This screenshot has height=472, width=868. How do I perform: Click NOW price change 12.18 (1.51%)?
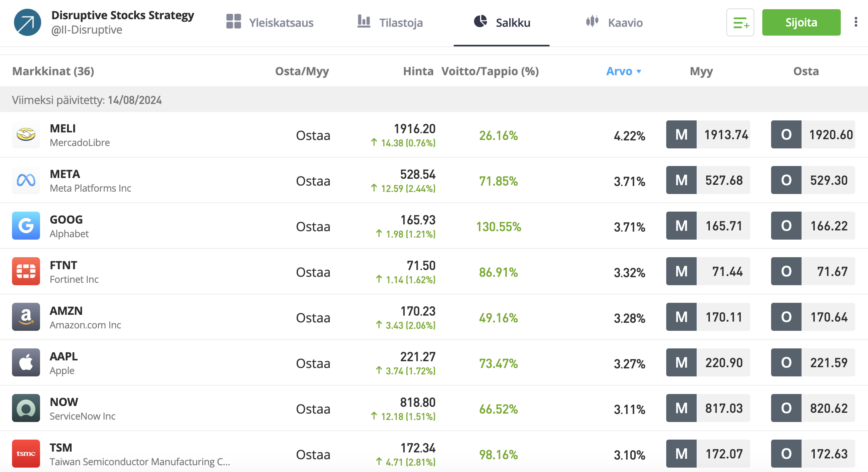pyautogui.click(x=403, y=416)
